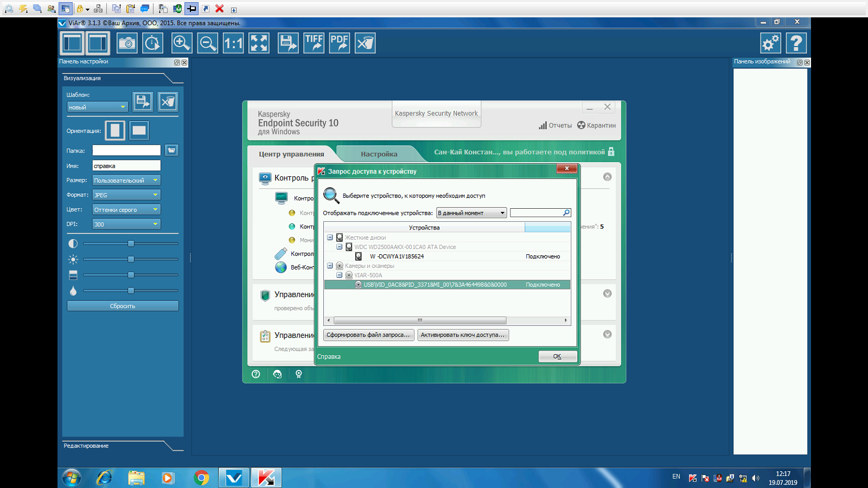Select landscape orientation
Image resolution: width=868 pixels, height=488 pixels.
coord(139,130)
